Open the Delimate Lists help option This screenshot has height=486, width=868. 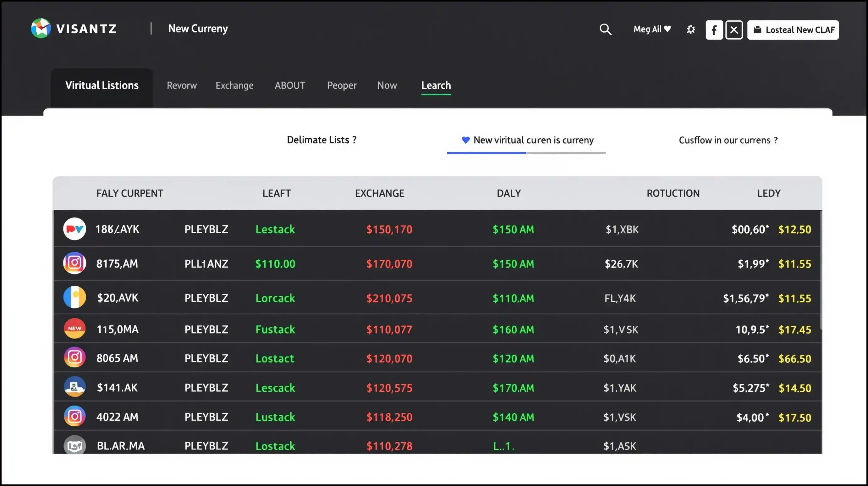(x=321, y=140)
